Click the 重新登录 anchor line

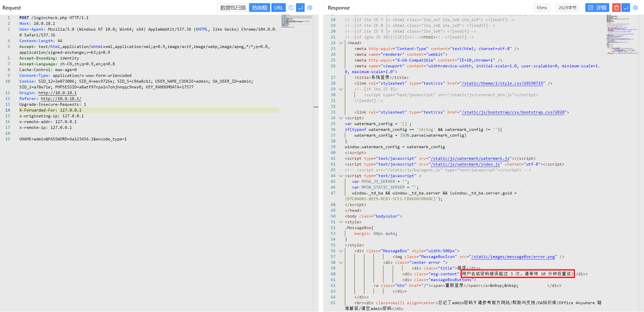(x=446, y=285)
